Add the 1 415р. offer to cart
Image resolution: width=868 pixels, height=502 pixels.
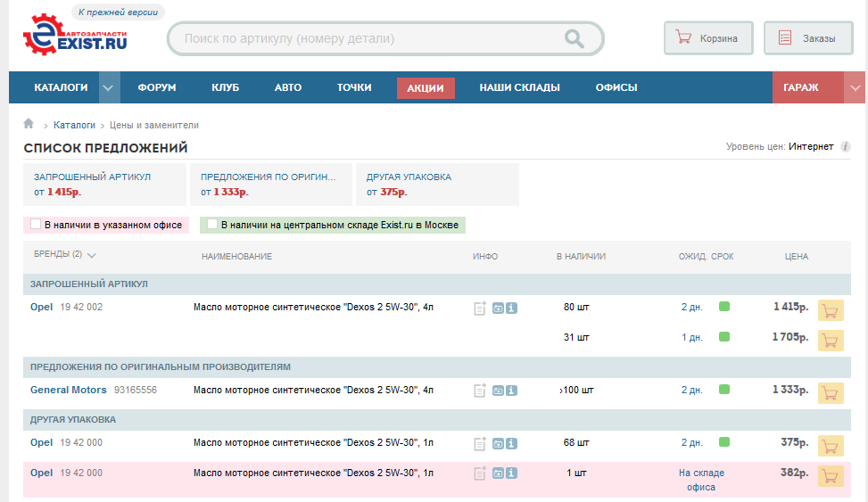831,310
